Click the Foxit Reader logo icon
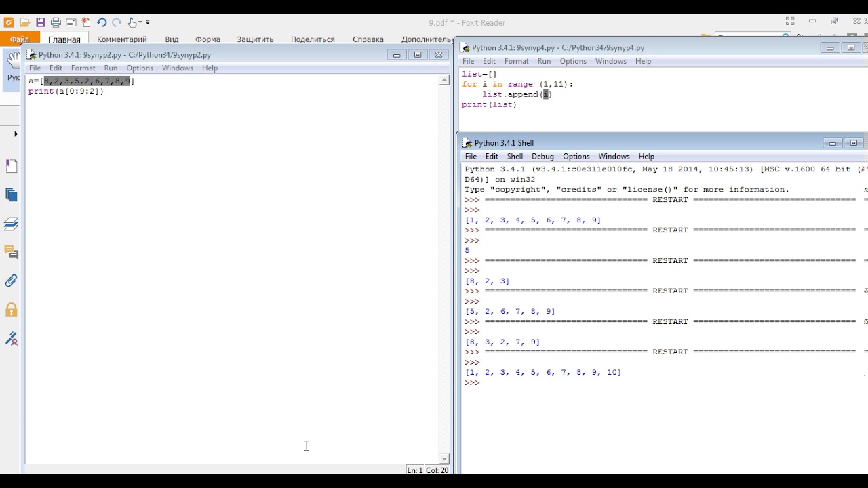 (9, 22)
